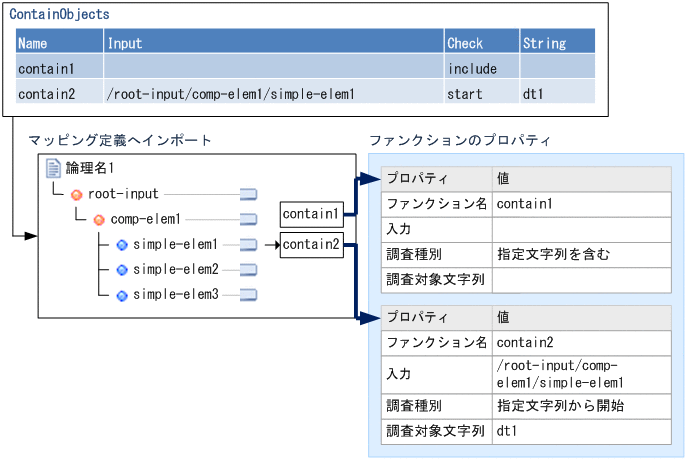Screen dimensions: 687x460
Task: Click the contain2 Input path cell
Action: click(231, 94)
